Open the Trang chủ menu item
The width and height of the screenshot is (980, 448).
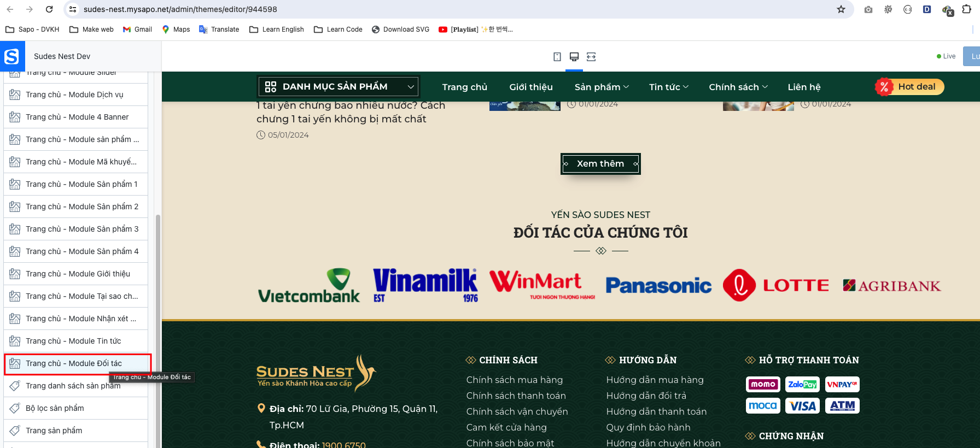coord(464,87)
